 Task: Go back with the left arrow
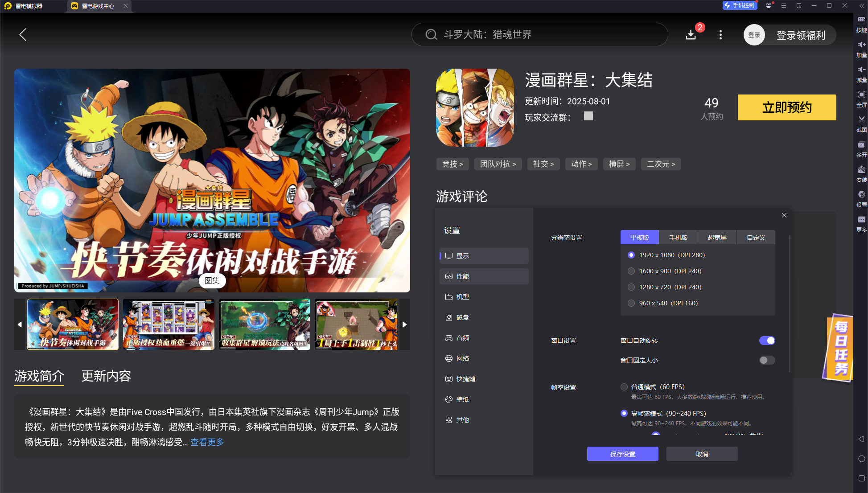(x=23, y=35)
